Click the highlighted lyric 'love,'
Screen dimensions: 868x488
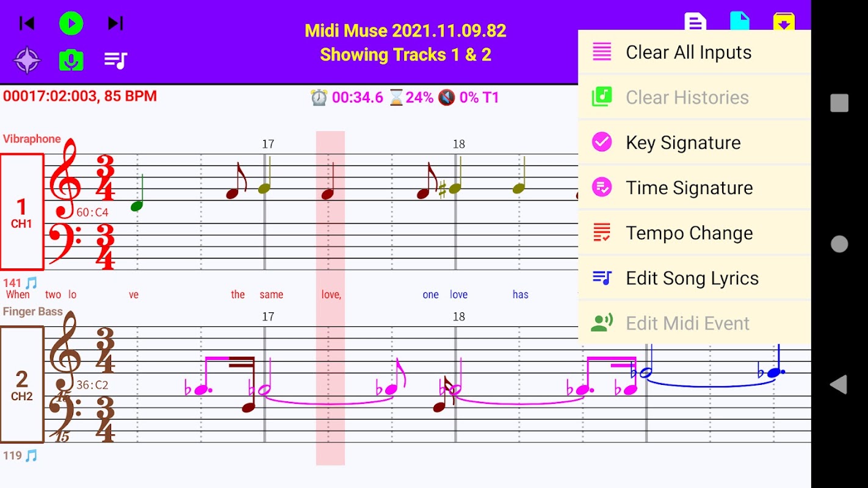[x=331, y=295]
